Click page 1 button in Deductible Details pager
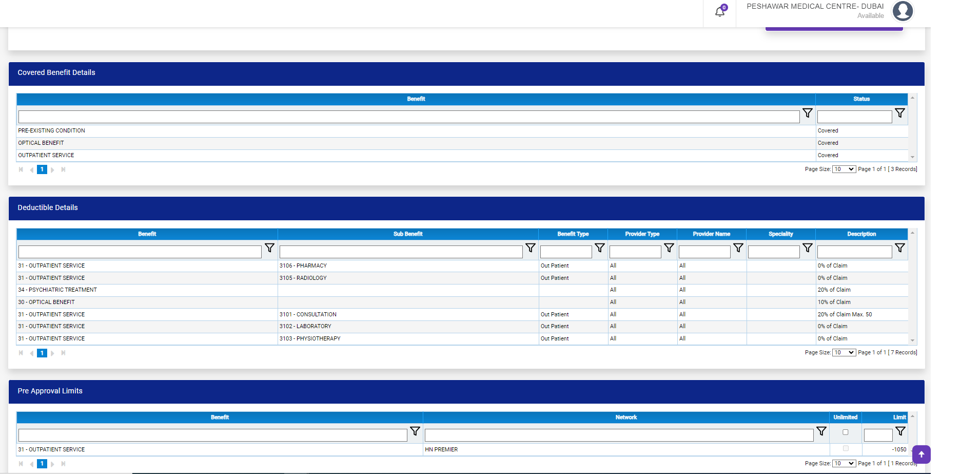This screenshot has height=474, width=980. (x=42, y=353)
